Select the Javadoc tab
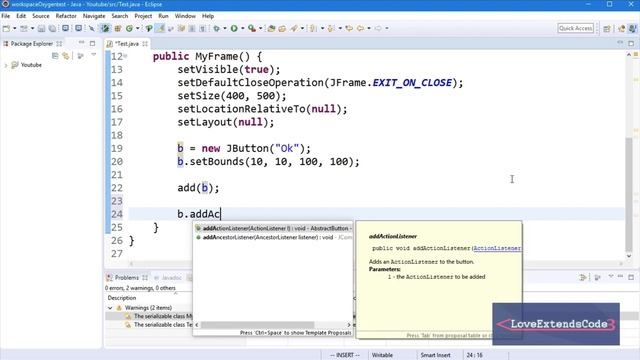Screen dimensions: 640x360 (x=168, y=278)
